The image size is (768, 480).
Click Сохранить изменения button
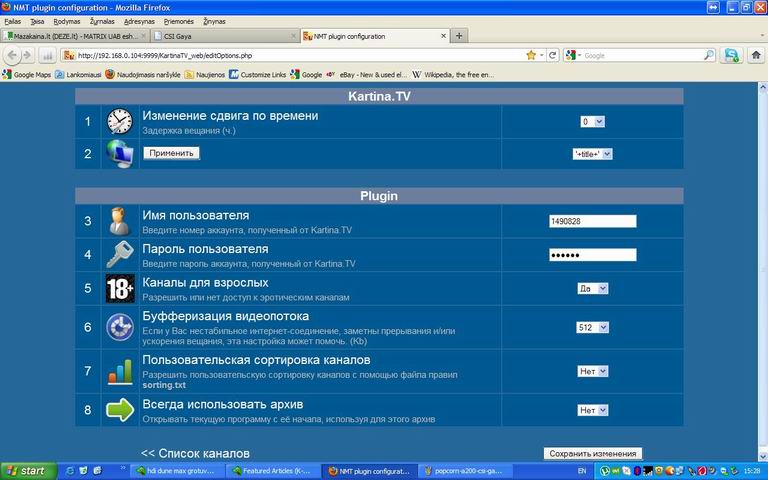pyautogui.click(x=593, y=454)
